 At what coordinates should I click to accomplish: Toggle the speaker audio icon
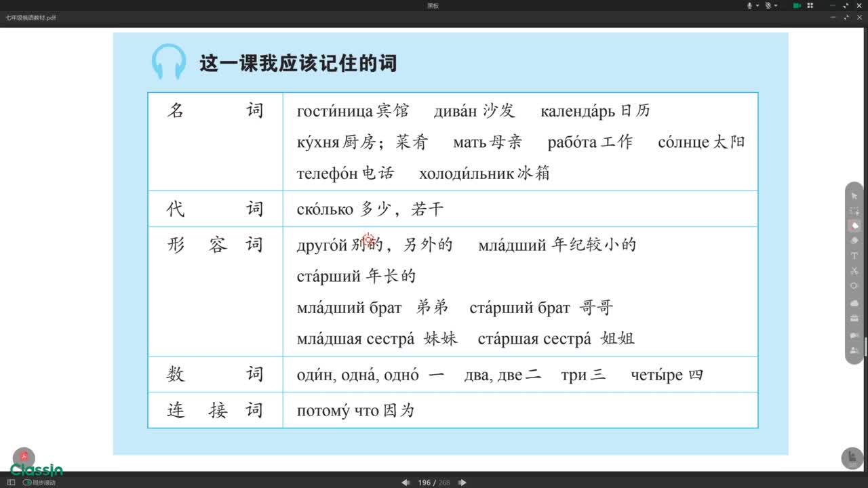pos(768,5)
